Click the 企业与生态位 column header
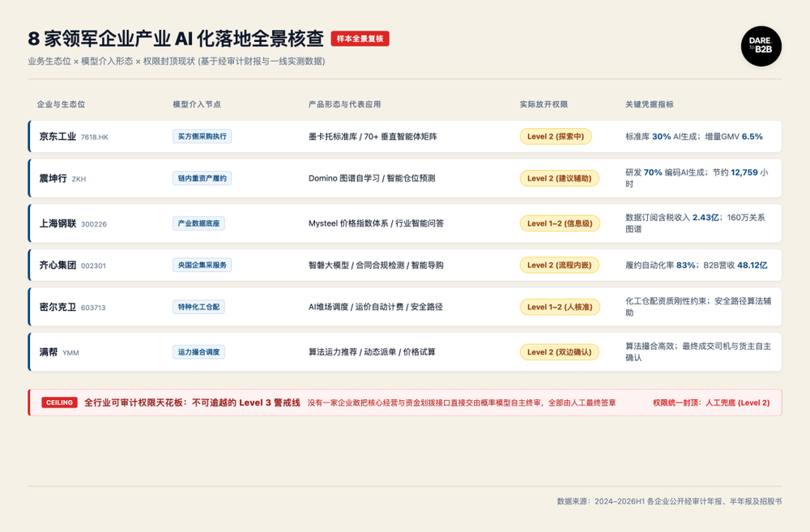The image size is (810, 532). tap(61, 104)
